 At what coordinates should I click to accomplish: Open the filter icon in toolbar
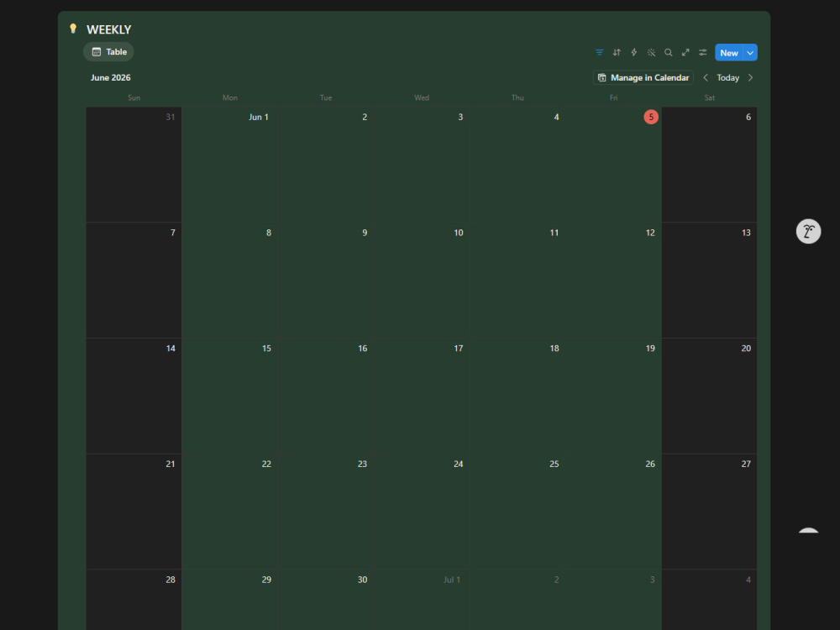[599, 52]
